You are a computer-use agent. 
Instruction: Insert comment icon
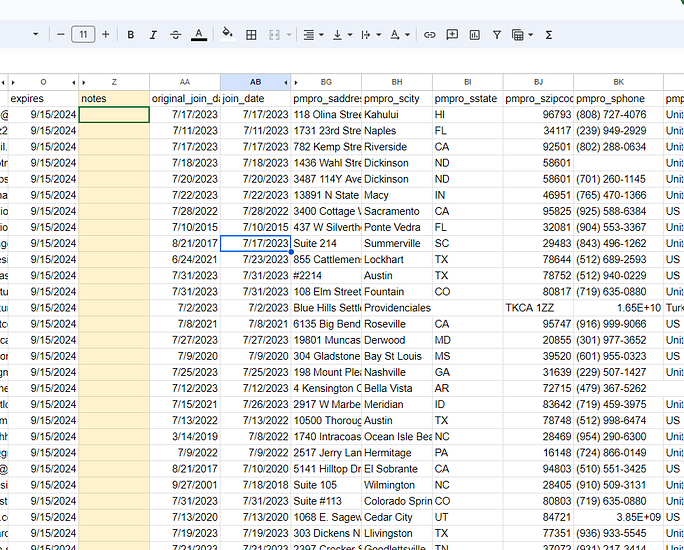(452, 35)
